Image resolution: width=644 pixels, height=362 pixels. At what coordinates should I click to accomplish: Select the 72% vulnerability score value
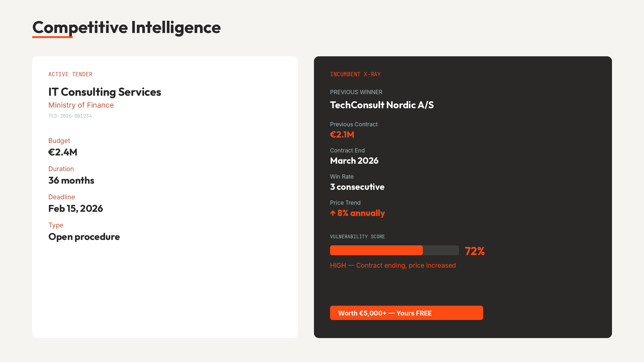475,251
